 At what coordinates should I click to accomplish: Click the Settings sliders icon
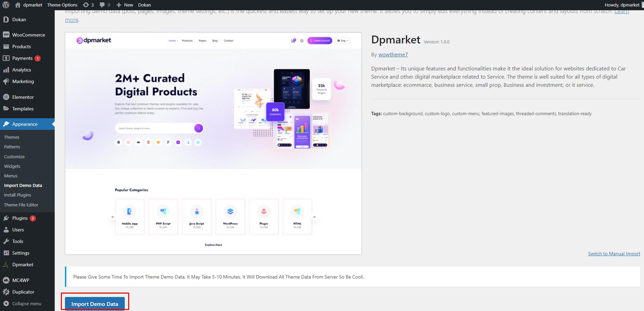pos(6,253)
